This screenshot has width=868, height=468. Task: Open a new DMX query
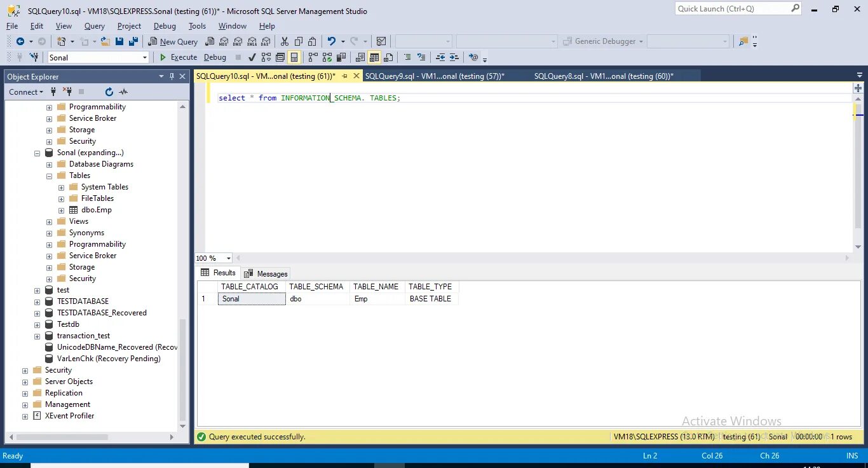[x=237, y=41]
